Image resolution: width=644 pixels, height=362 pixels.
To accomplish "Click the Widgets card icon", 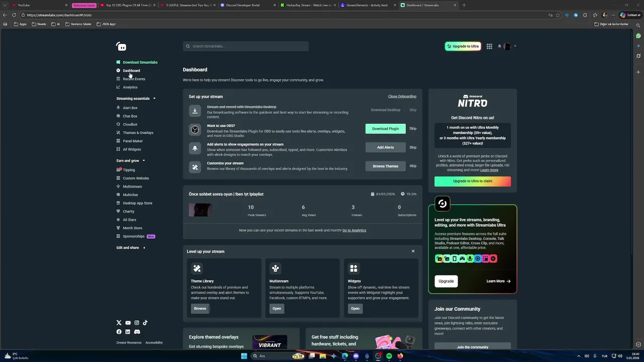I will 354,268.
